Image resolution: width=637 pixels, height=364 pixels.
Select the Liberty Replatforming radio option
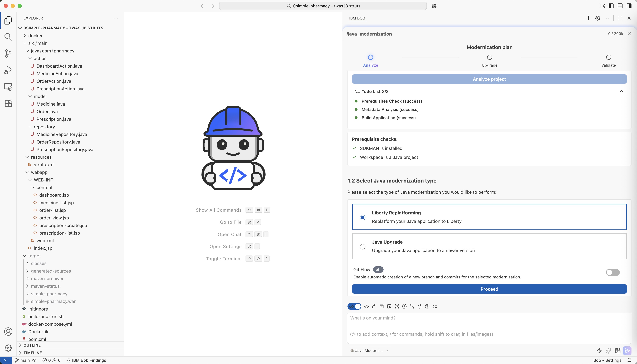[362, 218]
